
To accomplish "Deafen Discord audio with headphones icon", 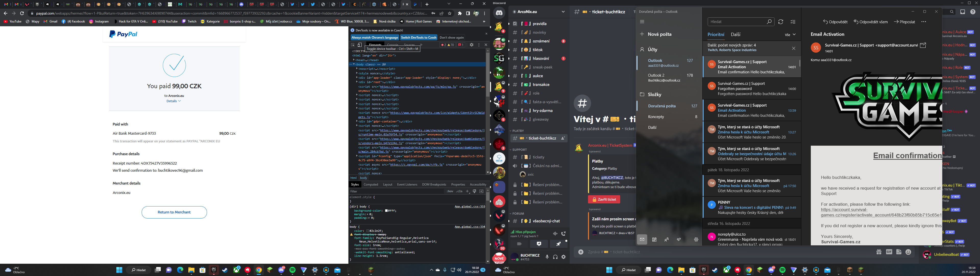I will click(x=555, y=257).
